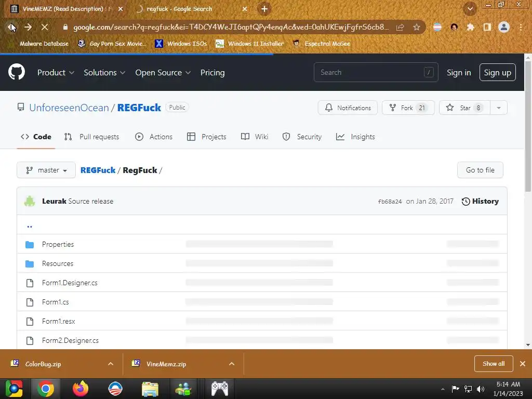This screenshot has height=399, width=532.
Task: Expand the Solutions menu
Action: pyautogui.click(x=104, y=73)
